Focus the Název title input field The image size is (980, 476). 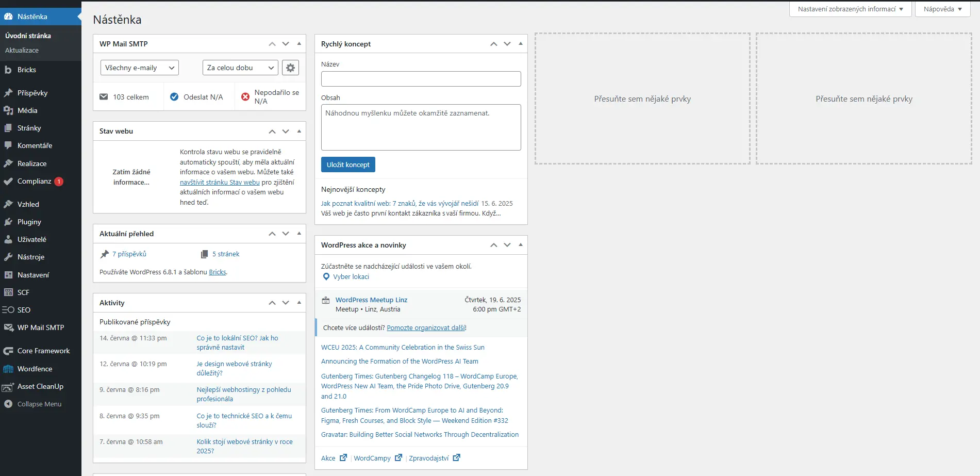[x=421, y=79]
